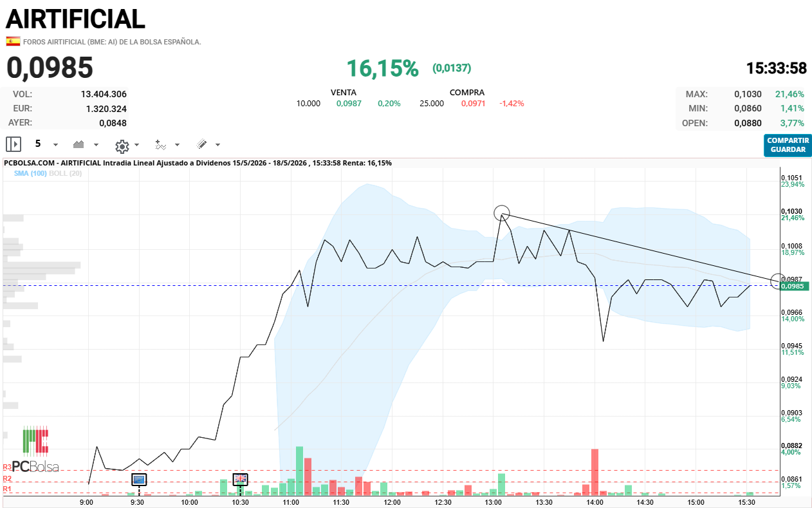Click the BOLL (20) indicator label
This screenshot has width=812, height=508.
tap(66, 173)
